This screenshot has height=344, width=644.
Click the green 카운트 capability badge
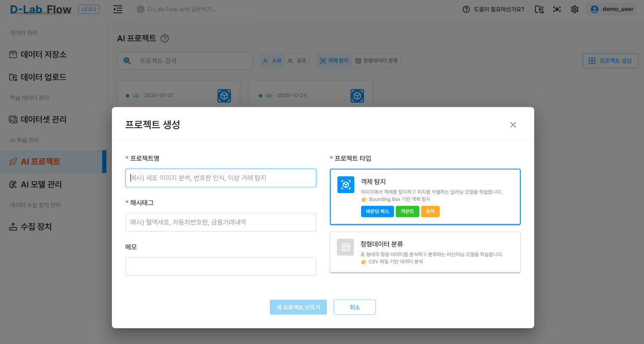point(407,211)
